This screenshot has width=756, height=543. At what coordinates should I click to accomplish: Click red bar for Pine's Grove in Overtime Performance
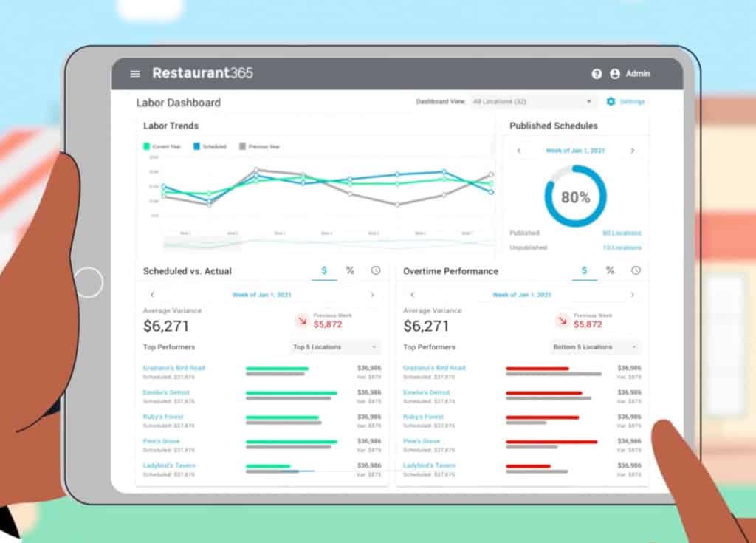tap(551, 442)
